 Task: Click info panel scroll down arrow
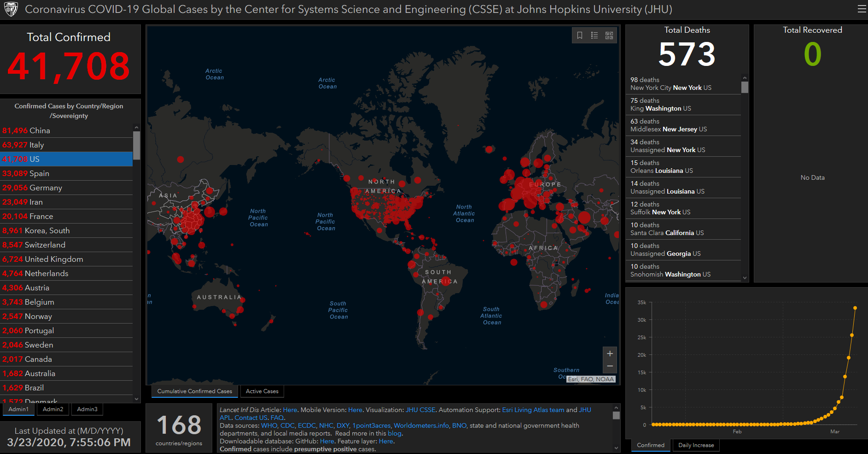point(616,448)
